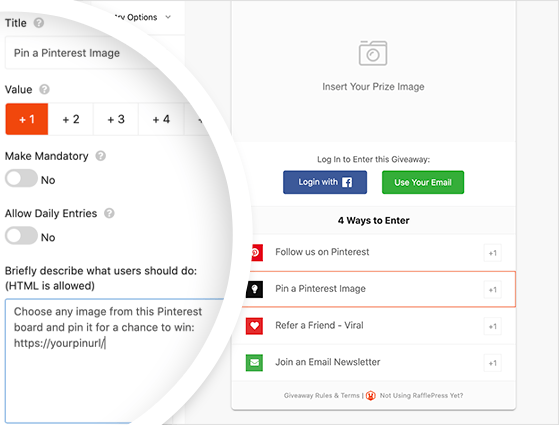
Task: Toggle the Allow Daily Entries switch
Action: [x=21, y=235]
